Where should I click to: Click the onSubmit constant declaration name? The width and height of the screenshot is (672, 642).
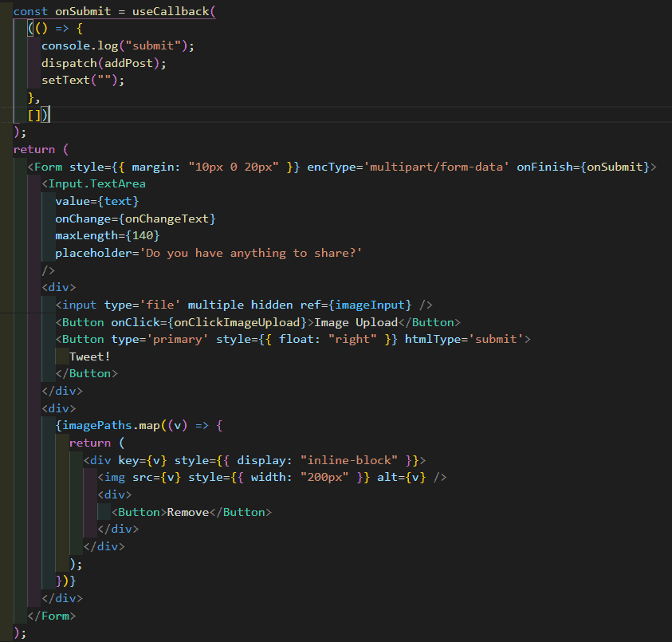[83, 11]
